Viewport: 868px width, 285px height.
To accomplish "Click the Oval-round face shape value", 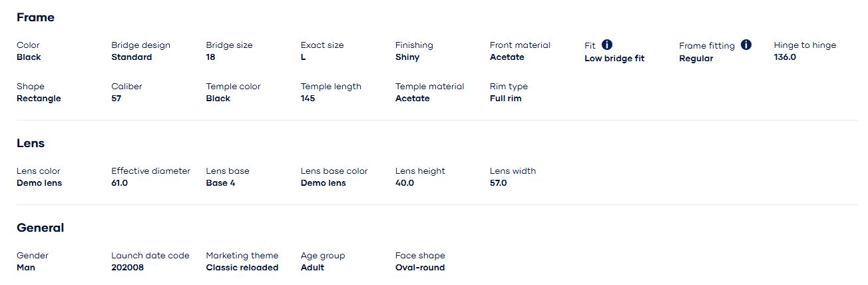I will 419,268.
